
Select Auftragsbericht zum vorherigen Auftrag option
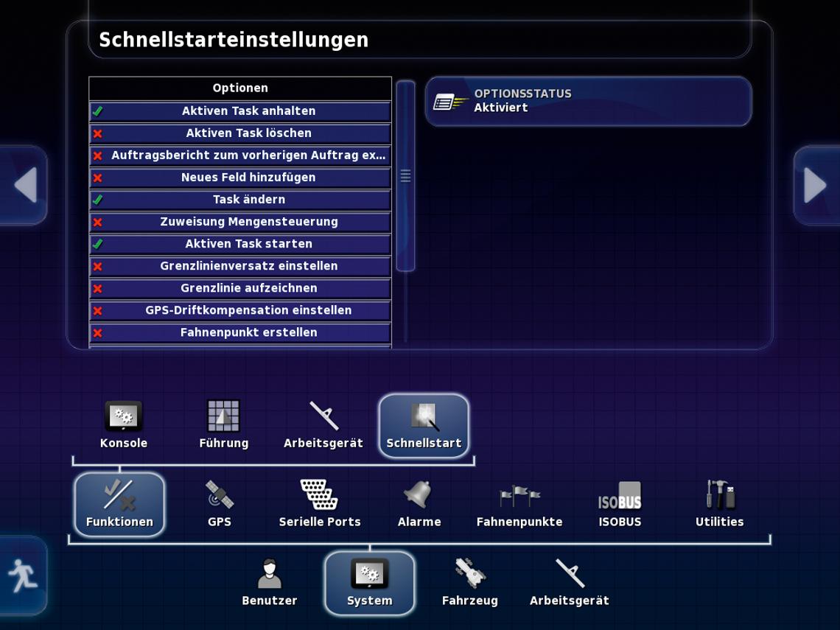click(240, 155)
